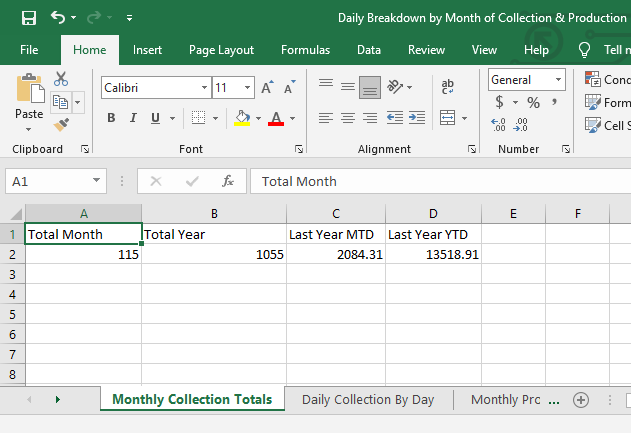Click the Increase Font Size icon
Image resolution: width=631 pixels, height=433 pixels.
(x=268, y=88)
